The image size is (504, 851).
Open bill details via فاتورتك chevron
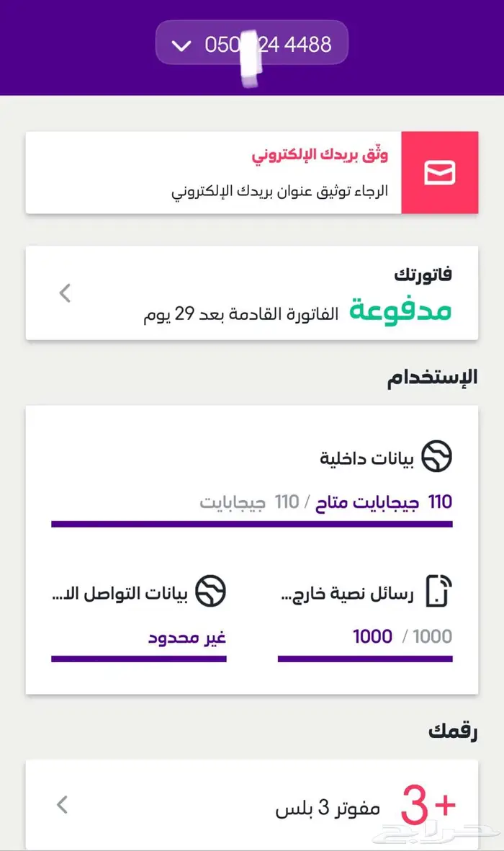[x=65, y=293]
